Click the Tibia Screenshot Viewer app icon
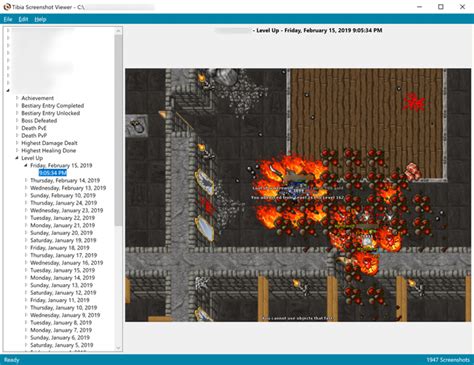Image resolution: width=474 pixels, height=365 pixels. pyautogui.click(x=7, y=7)
